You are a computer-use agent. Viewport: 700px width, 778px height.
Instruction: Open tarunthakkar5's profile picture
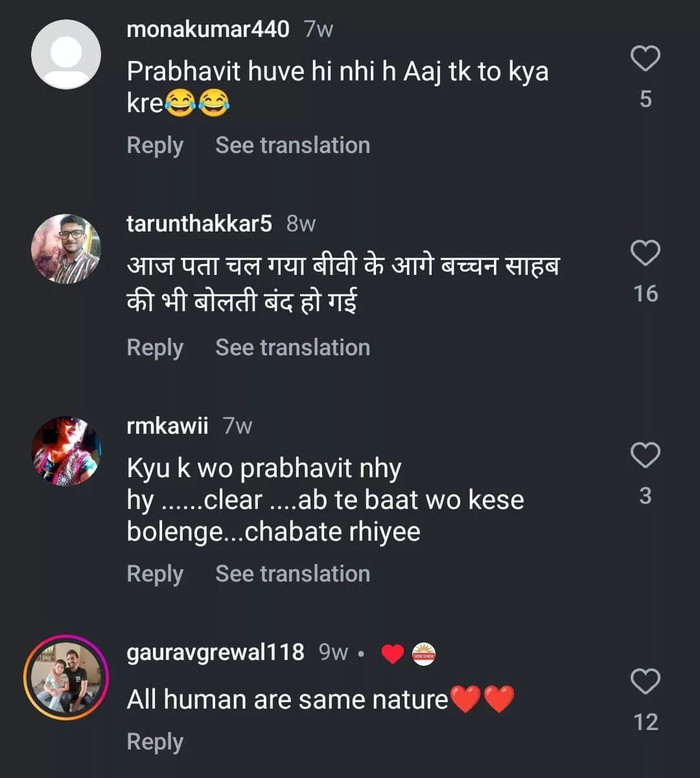[66, 249]
